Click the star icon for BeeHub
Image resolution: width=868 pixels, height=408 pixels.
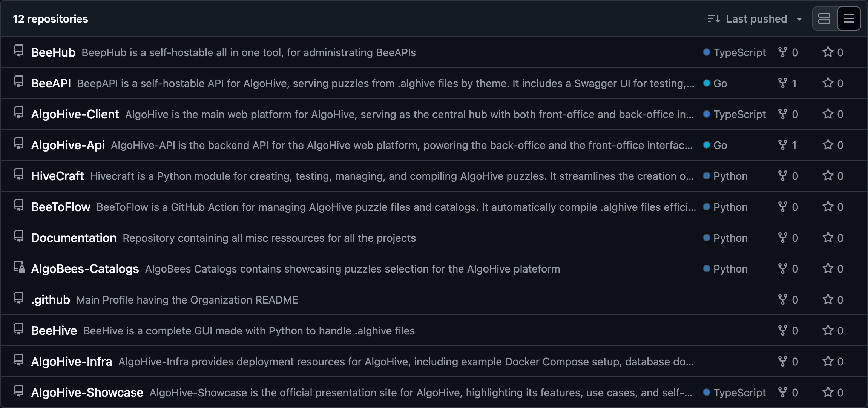828,52
